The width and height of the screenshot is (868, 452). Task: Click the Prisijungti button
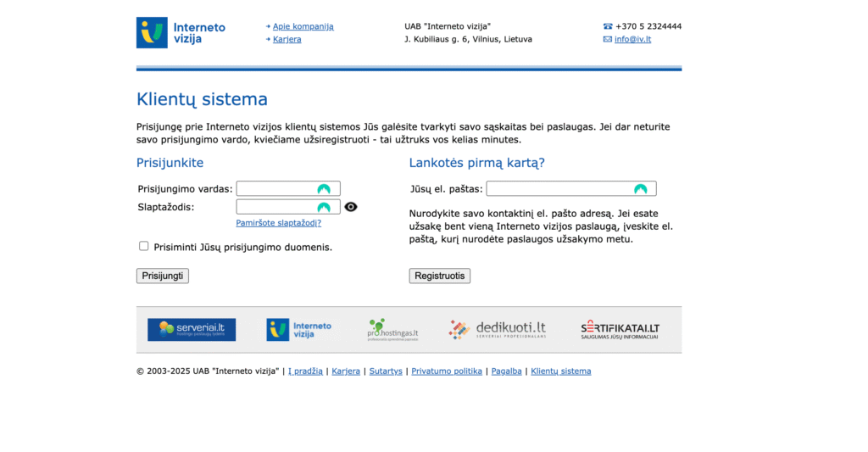163,276
